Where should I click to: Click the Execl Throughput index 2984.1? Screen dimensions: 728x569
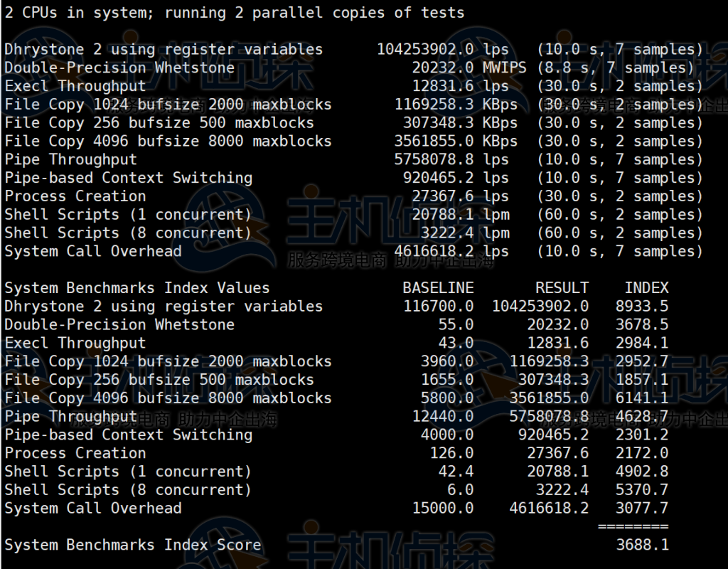pos(642,344)
